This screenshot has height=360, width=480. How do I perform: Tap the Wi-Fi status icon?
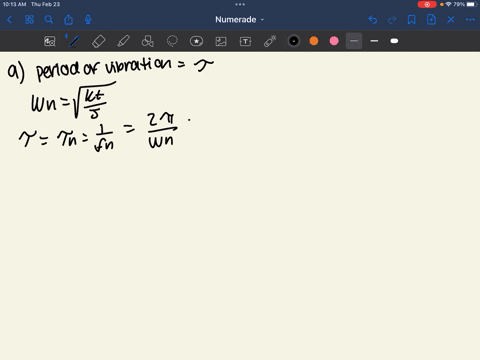[x=448, y=4]
